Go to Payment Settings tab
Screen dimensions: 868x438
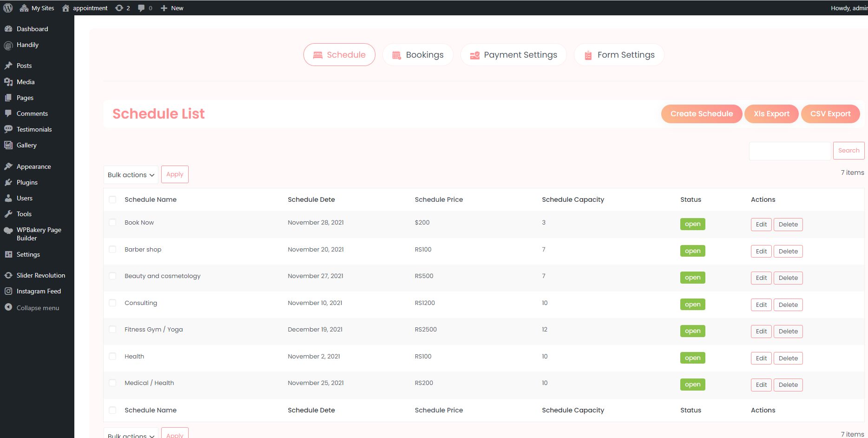pos(513,55)
